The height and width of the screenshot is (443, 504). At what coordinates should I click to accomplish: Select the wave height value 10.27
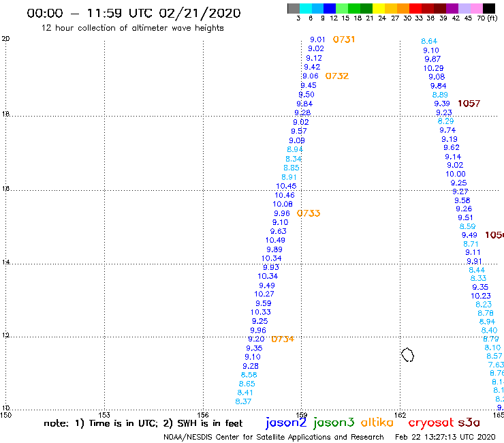(264, 294)
